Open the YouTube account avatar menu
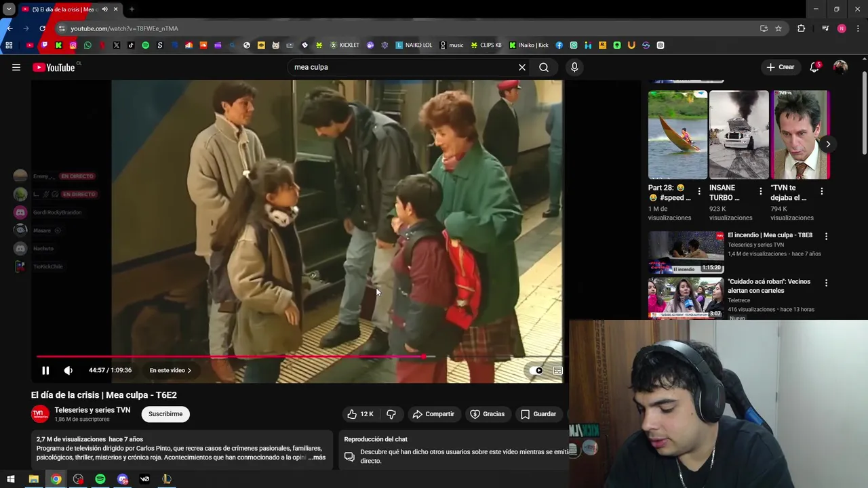 click(840, 67)
